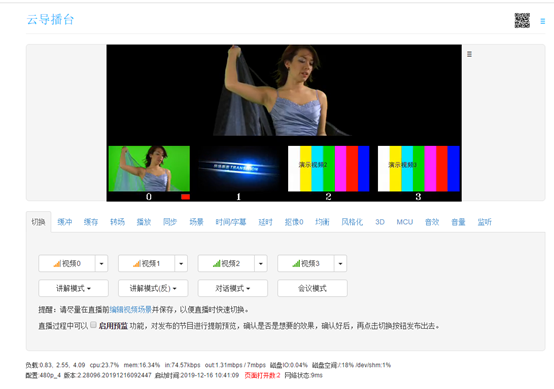Switch to 视频2 with green signal icon
The height and width of the screenshot is (389, 554).
tap(226, 264)
